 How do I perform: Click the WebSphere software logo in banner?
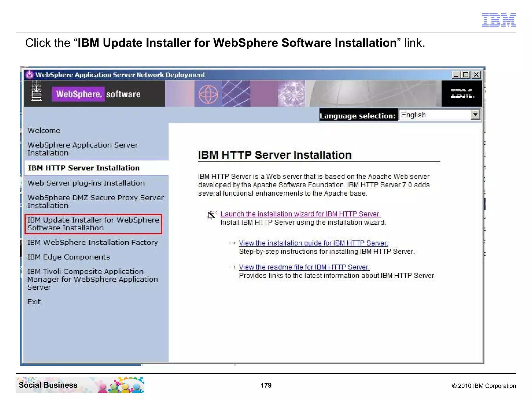pos(96,94)
